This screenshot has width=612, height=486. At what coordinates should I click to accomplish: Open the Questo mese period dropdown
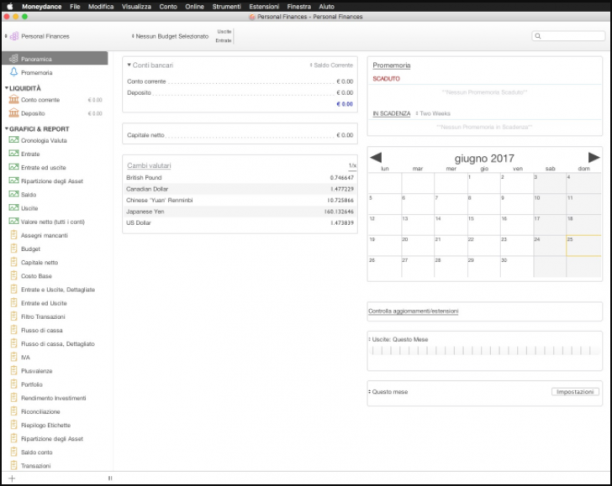[x=388, y=392]
